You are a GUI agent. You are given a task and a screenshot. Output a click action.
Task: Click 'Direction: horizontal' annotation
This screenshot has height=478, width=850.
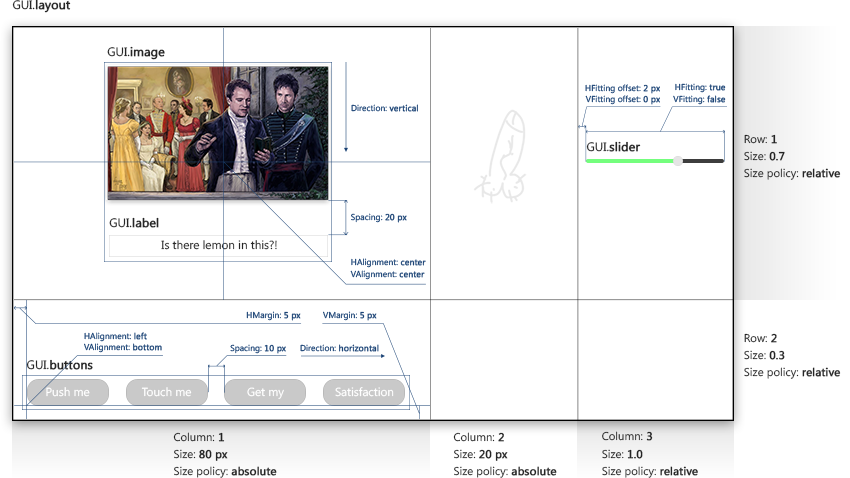(x=339, y=348)
